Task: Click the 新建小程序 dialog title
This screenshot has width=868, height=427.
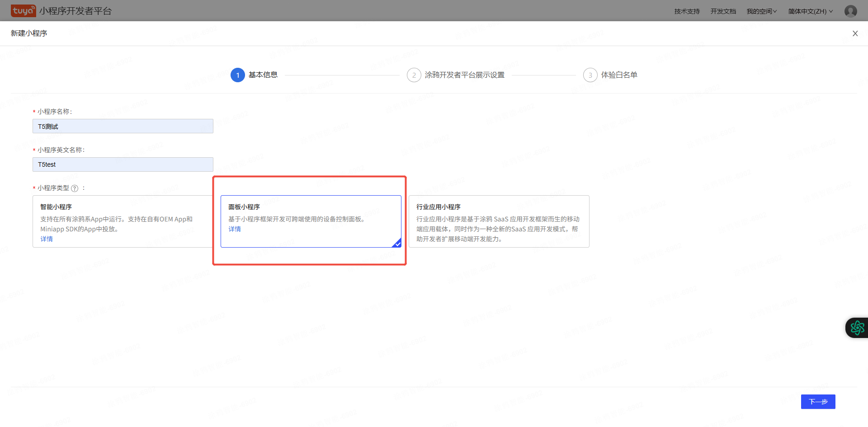Action: pos(29,33)
